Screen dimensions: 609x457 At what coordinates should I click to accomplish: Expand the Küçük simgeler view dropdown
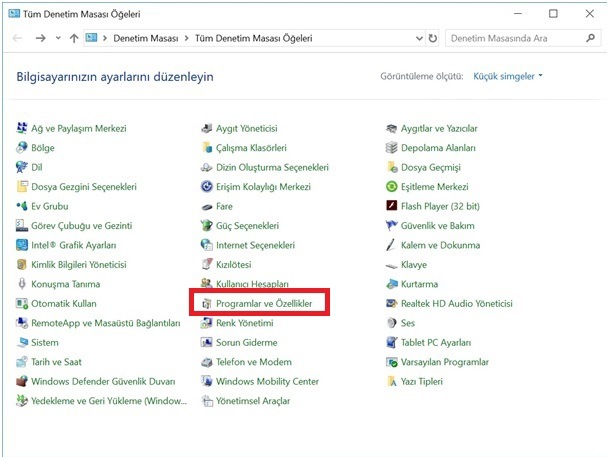click(x=507, y=76)
